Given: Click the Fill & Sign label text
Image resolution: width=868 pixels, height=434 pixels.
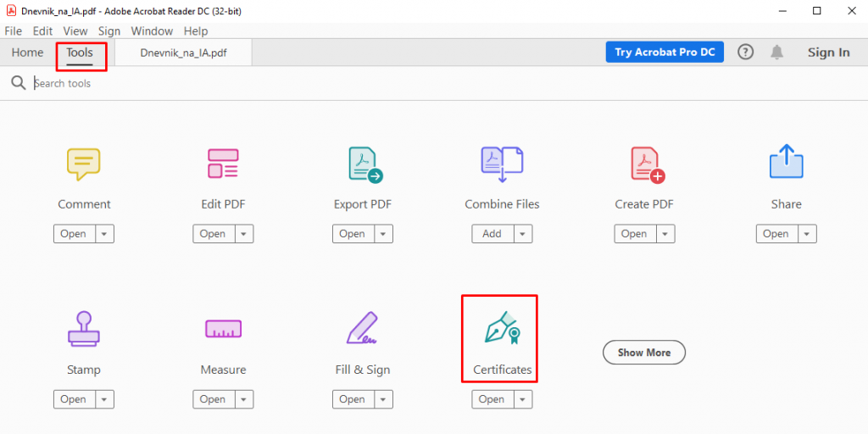Looking at the screenshot, I should pyautogui.click(x=363, y=370).
